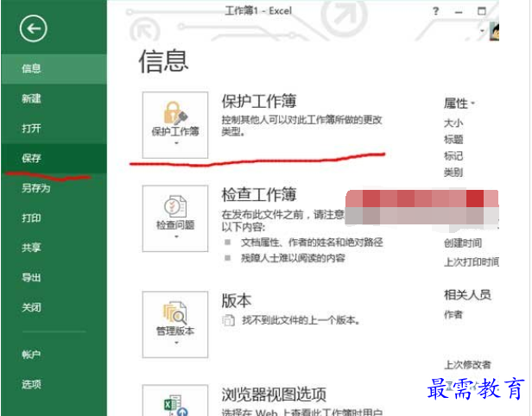
Task: Open the Manage Versions (管理版本) button
Action: coord(175,325)
